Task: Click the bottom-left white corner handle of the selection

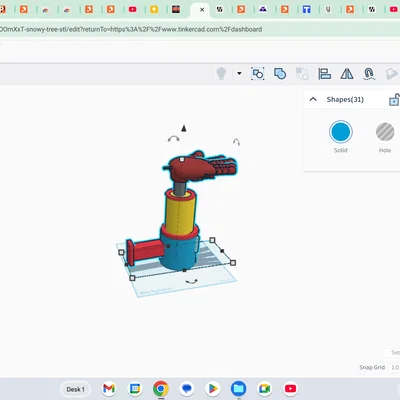Action: click(132, 278)
